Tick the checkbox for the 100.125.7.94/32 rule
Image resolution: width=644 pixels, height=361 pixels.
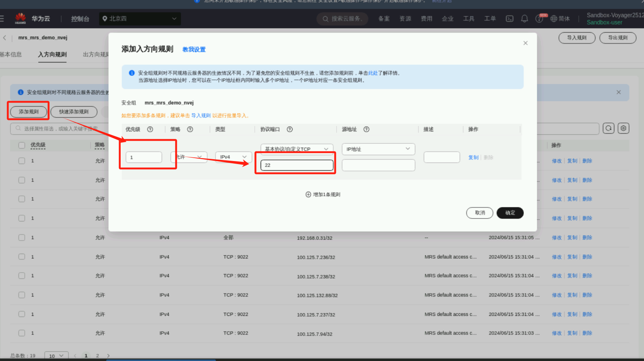(22, 333)
